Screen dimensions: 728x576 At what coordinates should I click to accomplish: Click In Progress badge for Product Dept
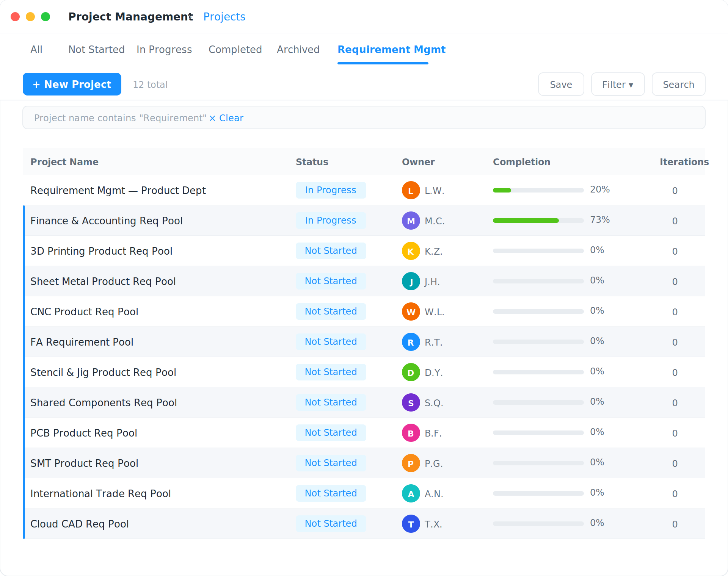[331, 190]
